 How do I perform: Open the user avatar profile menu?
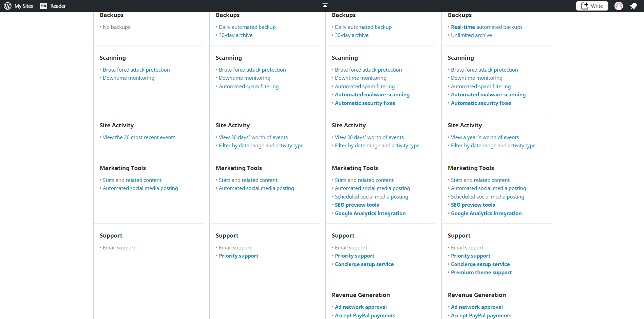619,6
